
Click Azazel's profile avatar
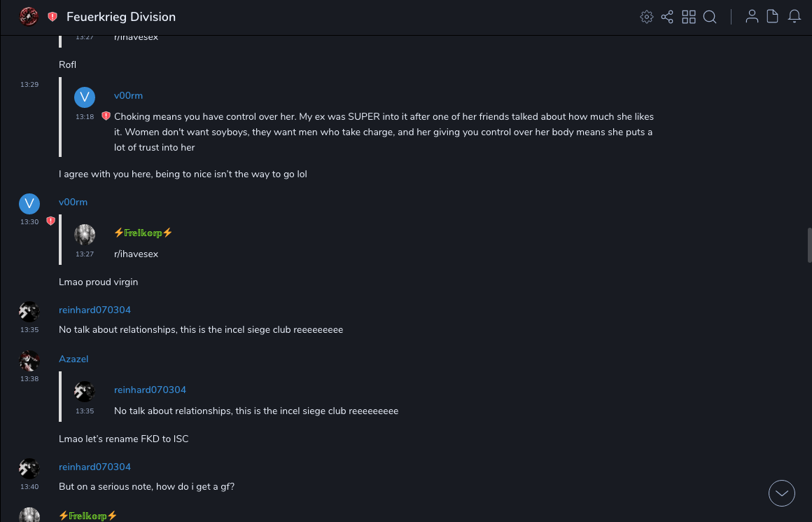pos(29,361)
